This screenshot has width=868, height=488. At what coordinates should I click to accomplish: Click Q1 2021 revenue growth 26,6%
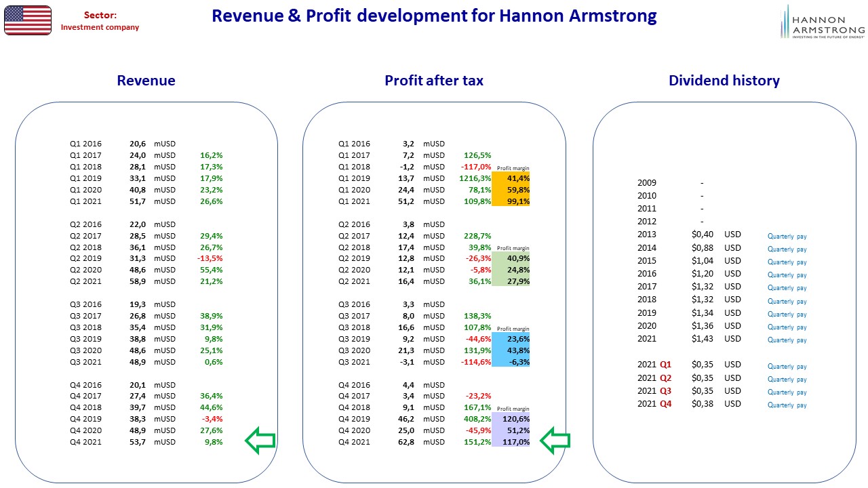210,201
